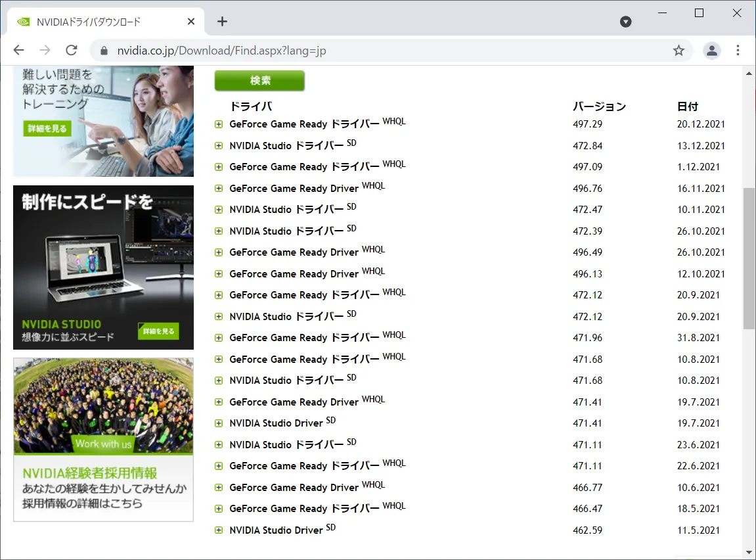Viewport: 756px width, 560px height.
Task: Click the scrollbar up arrow
Action: tap(749, 74)
